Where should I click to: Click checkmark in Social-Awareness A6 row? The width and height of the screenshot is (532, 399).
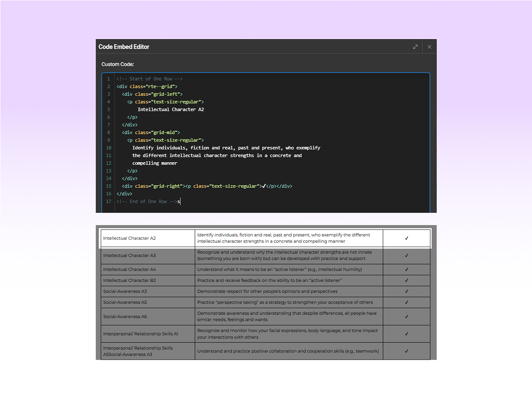407,317
